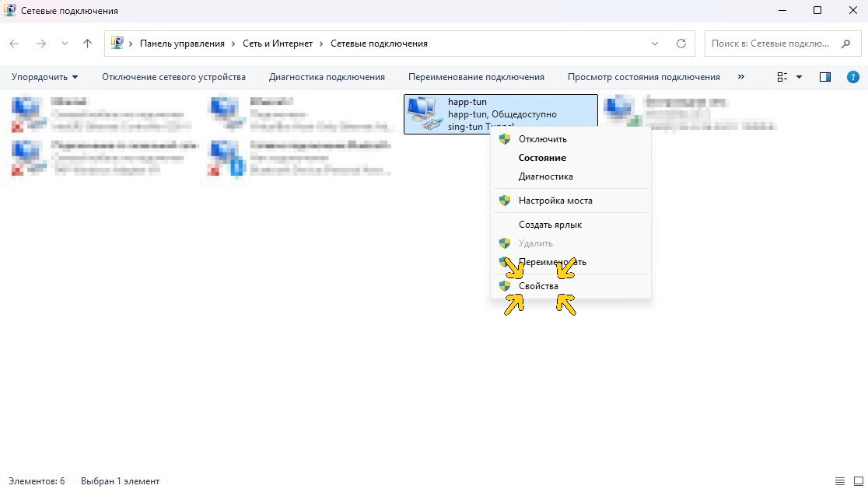The image size is (868, 489).
Task: Click the refresh icon in address bar
Action: [681, 44]
